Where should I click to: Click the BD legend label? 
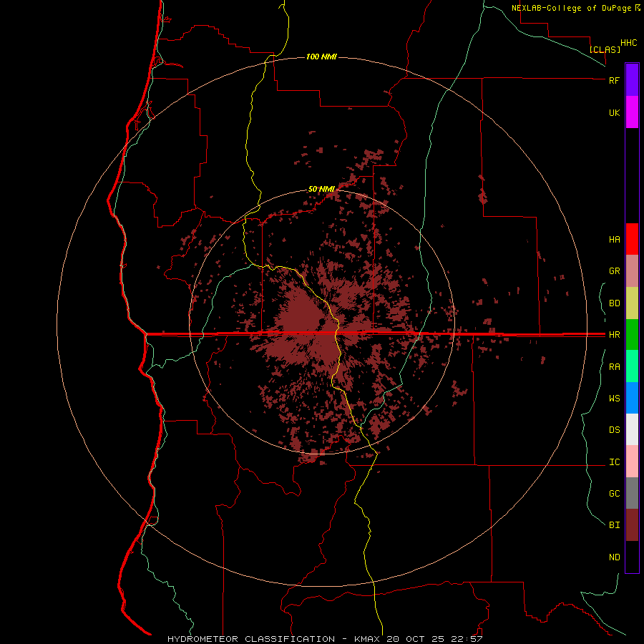pos(614,303)
